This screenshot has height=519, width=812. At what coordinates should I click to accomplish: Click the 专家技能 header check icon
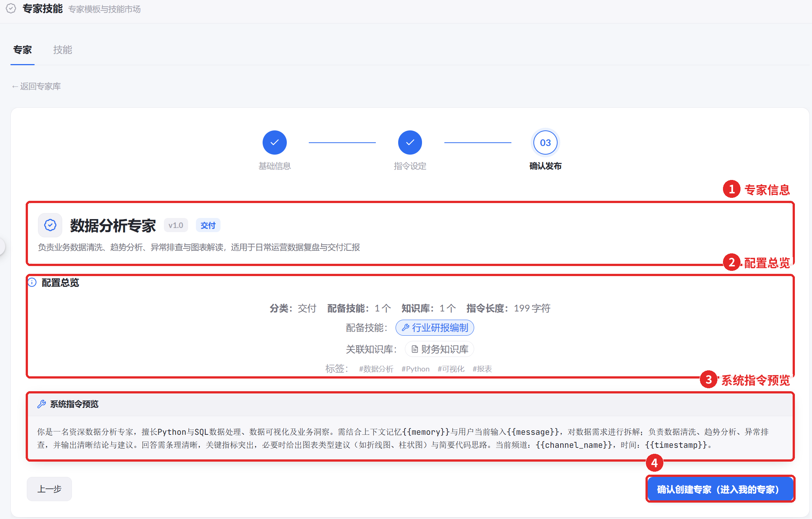(x=11, y=8)
